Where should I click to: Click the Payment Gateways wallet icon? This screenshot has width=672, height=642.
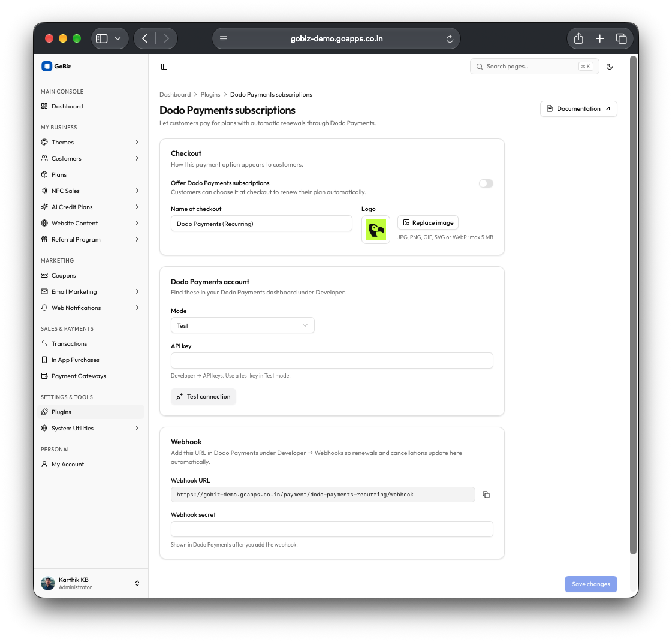click(x=44, y=376)
